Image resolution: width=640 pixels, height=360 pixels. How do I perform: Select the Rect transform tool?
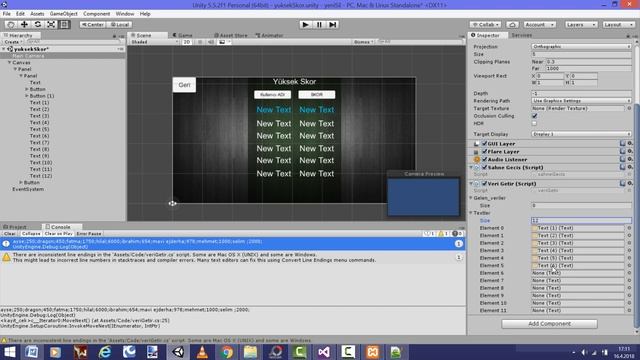pos(64,24)
